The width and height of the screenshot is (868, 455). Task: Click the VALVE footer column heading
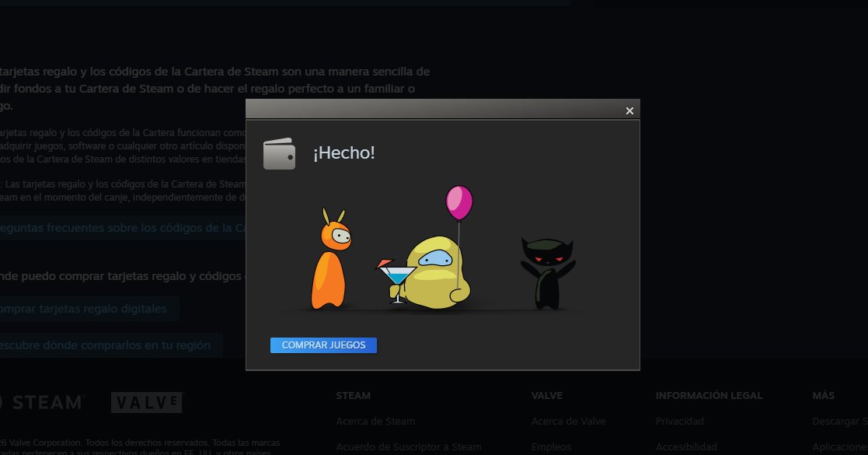(x=547, y=396)
